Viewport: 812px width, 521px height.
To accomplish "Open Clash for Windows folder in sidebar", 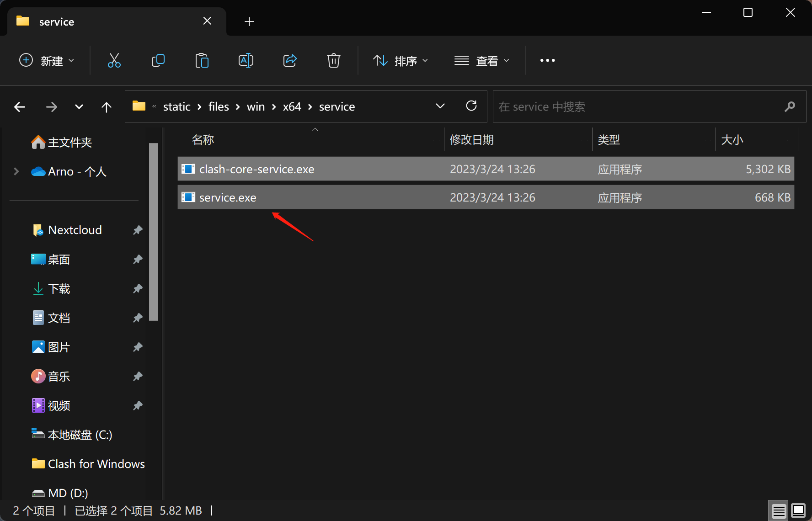I will [x=88, y=464].
